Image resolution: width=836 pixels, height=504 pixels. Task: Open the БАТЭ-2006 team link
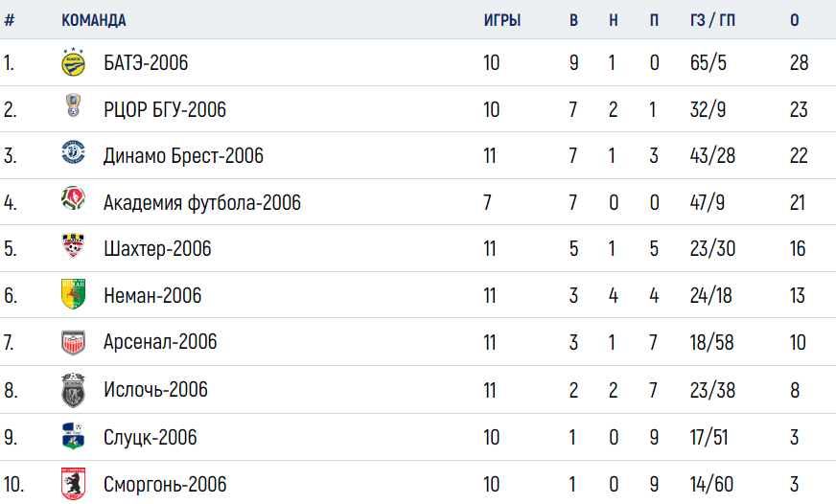click(146, 63)
